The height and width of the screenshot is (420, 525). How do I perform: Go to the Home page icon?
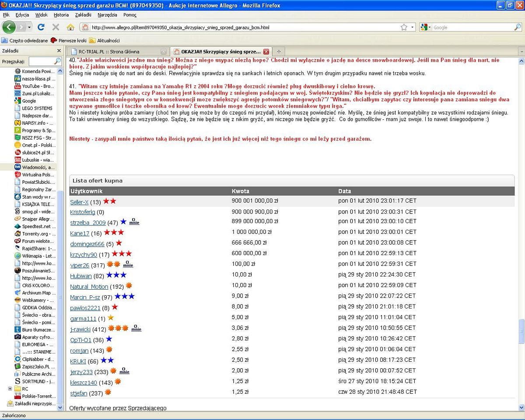click(x=70, y=27)
